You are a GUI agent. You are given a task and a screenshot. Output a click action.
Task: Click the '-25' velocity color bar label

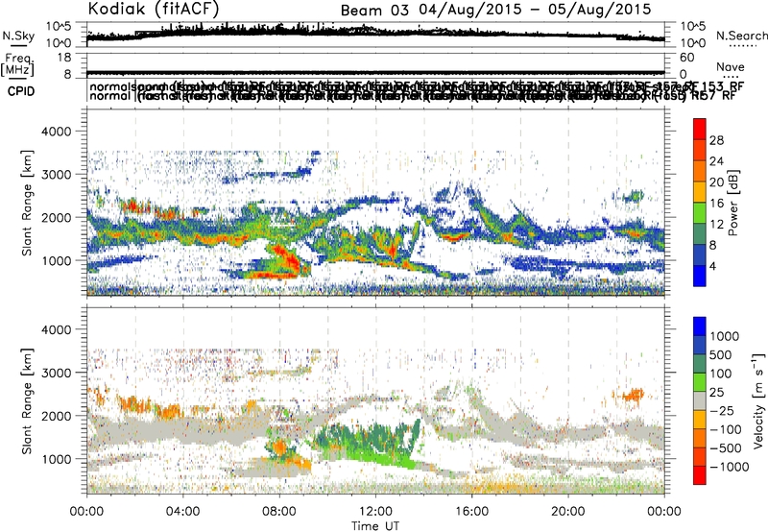tap(722, 410)
